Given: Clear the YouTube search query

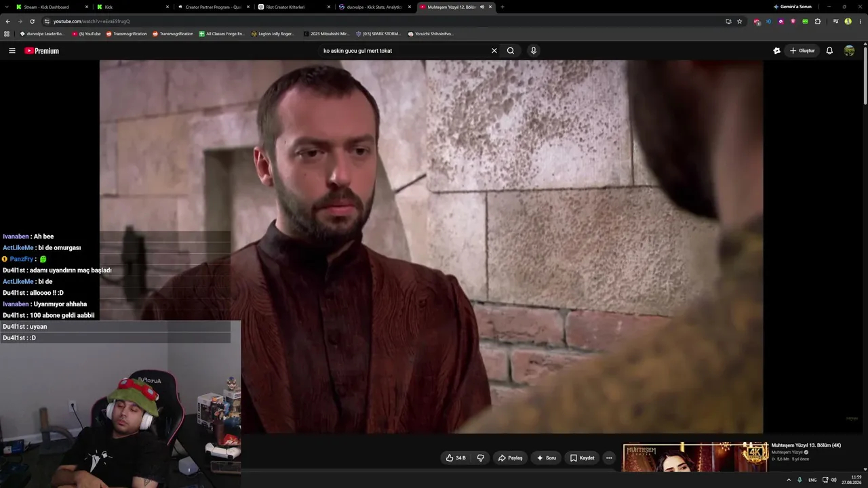Looking at the screenshot, I should click(494, 51).
